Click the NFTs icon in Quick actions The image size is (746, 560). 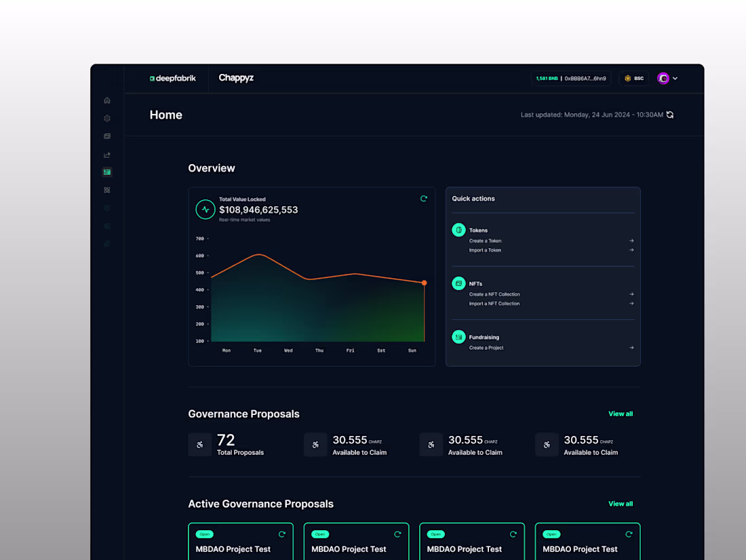click(458, 283)
